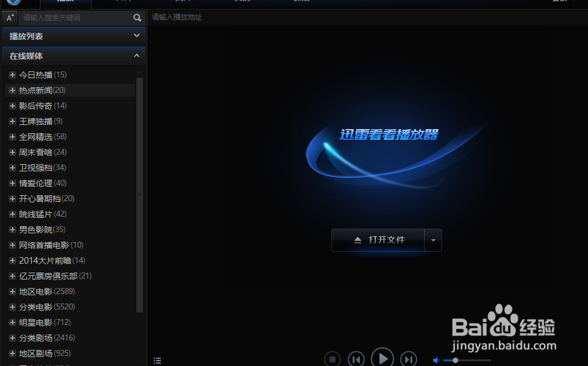Viewport: 588px width, 366px height.
Task: Expand the 今日热播 category
Action: 13,75
